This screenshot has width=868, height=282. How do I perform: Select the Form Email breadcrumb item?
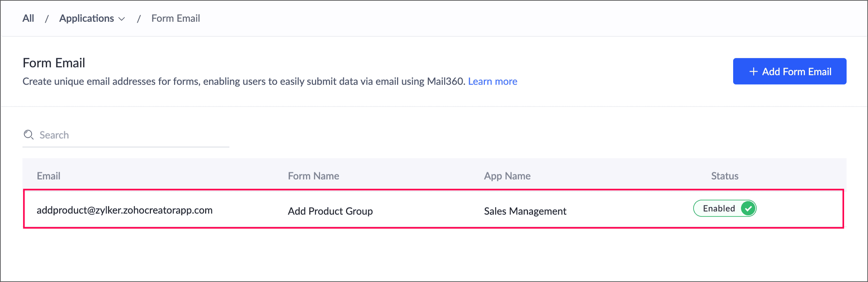coord(176,19)
